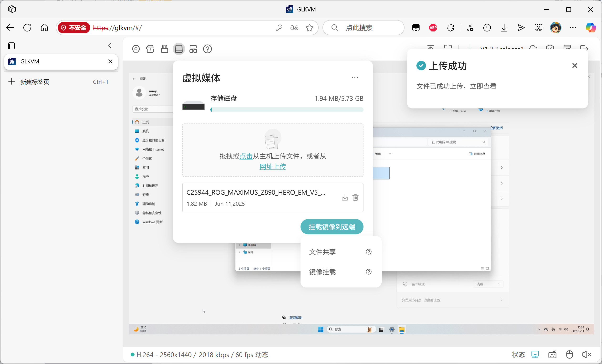602x364 pixels.
Task: Select 文件共享 from the mount menu
Action: click(x=322, y=252)
